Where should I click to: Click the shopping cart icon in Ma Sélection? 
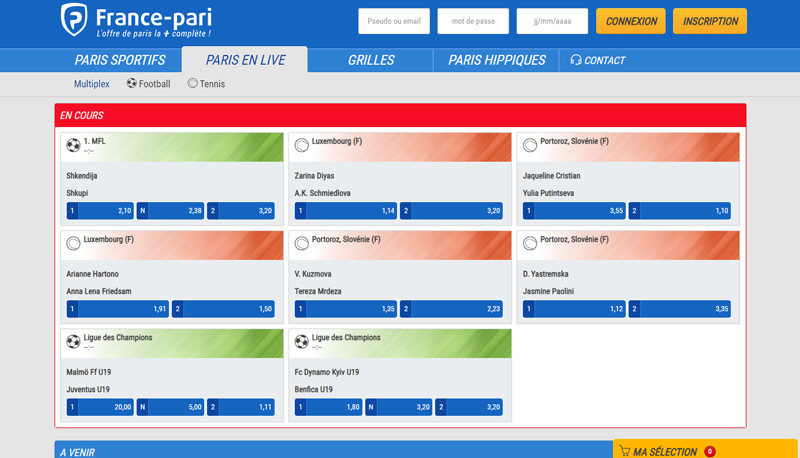click(x=624, y=451)
